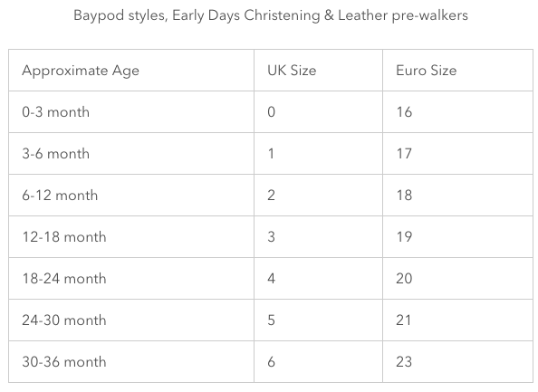Image resolution: width=538 pixels, height=392 pixels.
Task: Click the 'UK Size' column header
Action: point(318,71)
